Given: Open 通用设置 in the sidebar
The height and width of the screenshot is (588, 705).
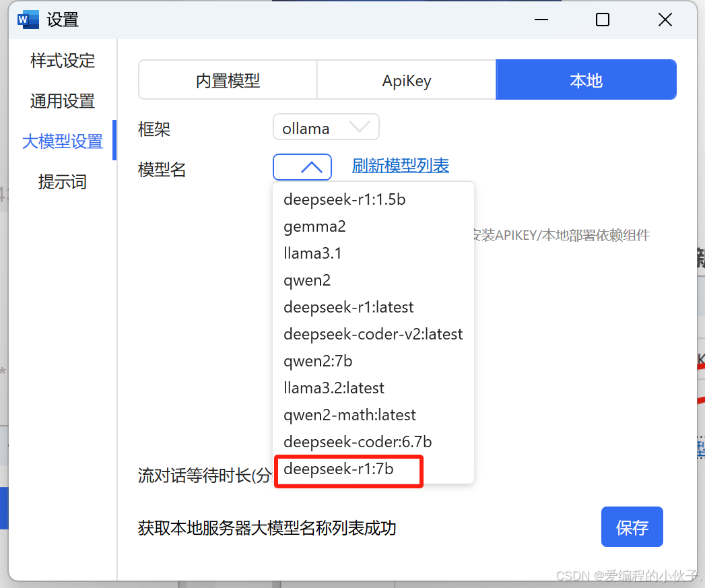Looking at the screenshot, I should 61,101.
